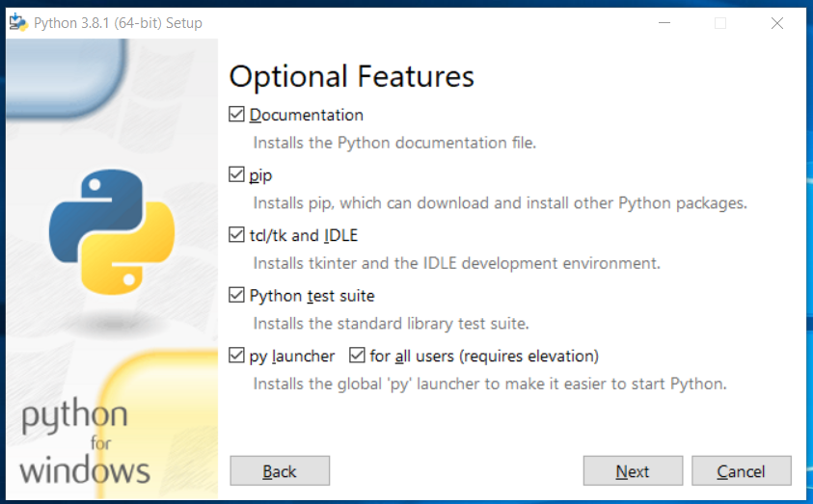
Task: Click the pip description about downloading packages
Action: coord(500,203)
